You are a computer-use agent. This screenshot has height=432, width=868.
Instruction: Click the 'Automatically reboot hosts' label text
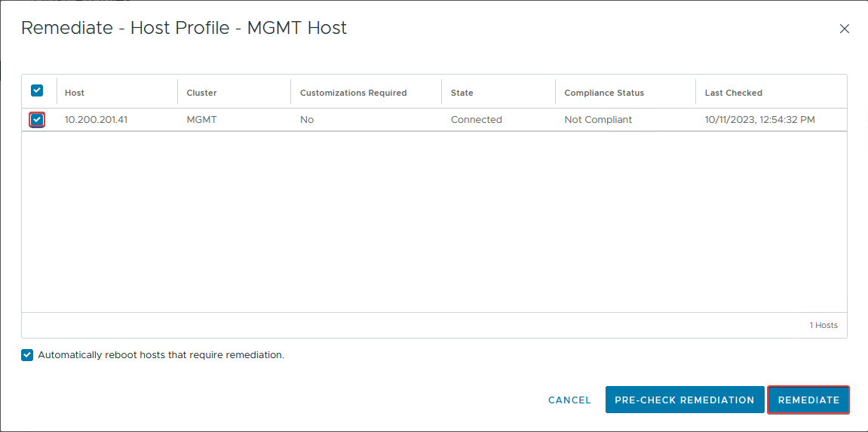click(x=161, y=355)
